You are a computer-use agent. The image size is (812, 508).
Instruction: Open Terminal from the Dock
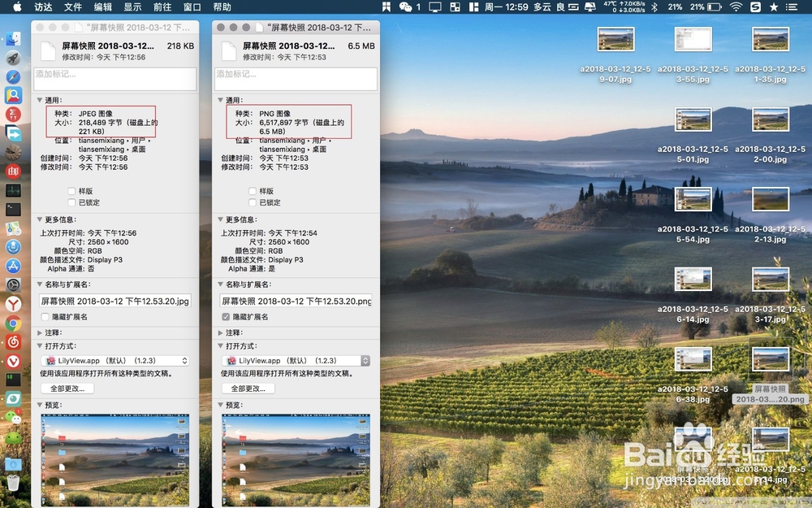point(13,209)
